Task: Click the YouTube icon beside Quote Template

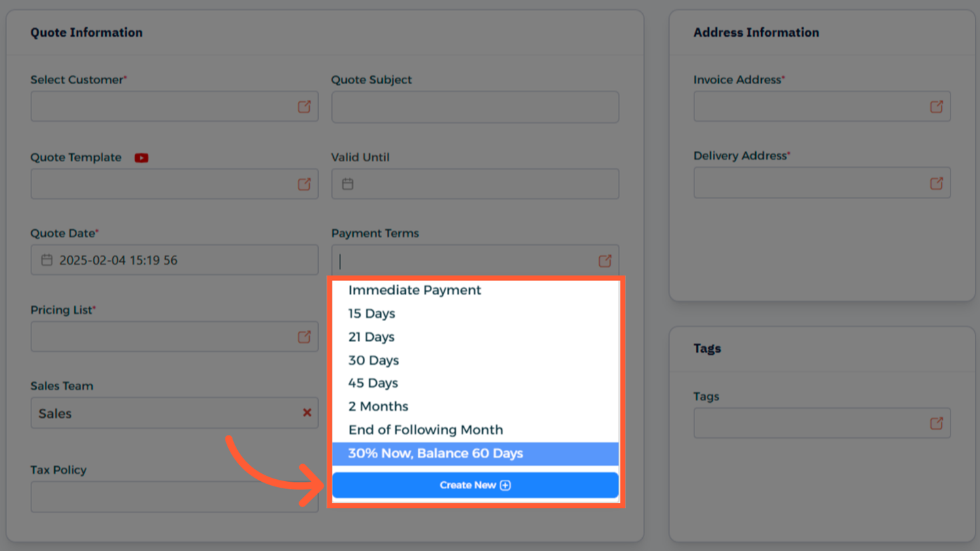Action: [141, 158]
